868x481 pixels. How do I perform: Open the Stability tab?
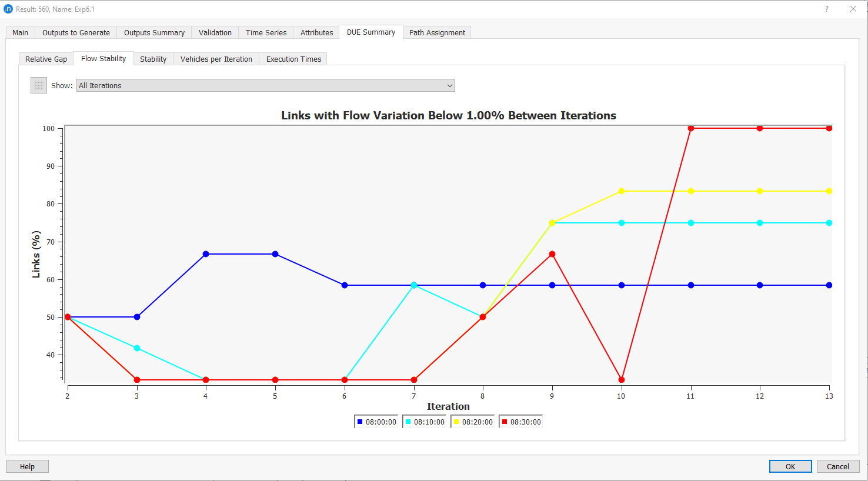pos(153,59)
